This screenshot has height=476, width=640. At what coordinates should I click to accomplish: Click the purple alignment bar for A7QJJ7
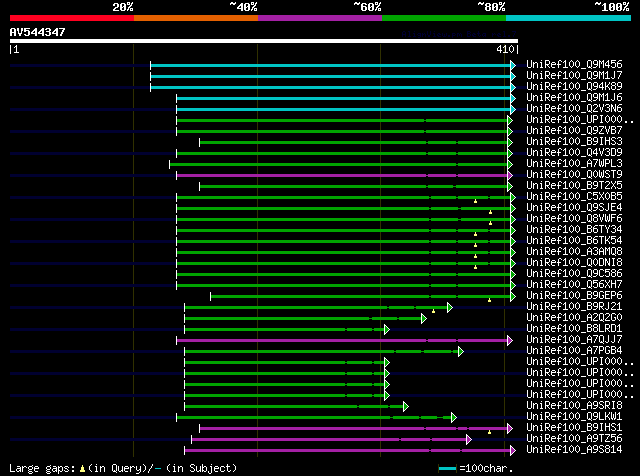coord(342,340)
